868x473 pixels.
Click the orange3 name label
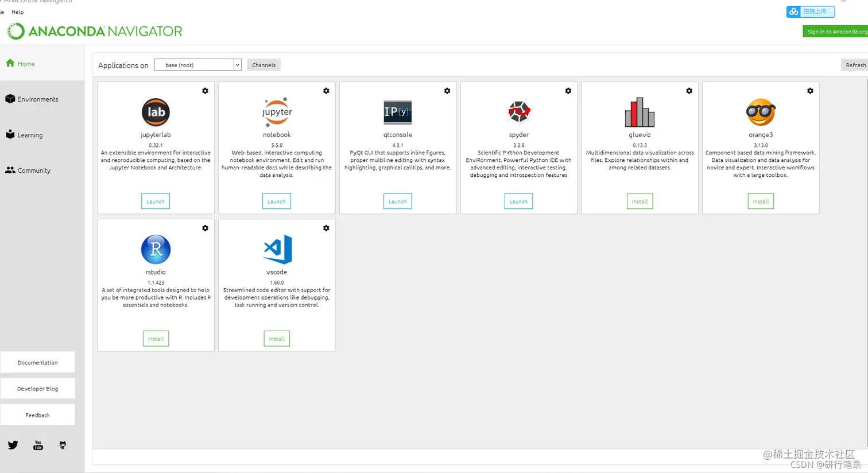point(761,135)
